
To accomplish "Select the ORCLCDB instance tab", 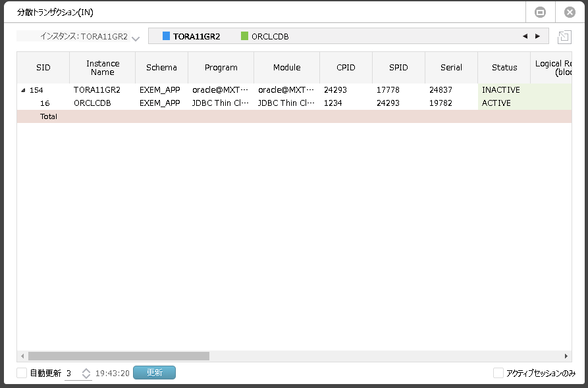I will pos(265,36).
